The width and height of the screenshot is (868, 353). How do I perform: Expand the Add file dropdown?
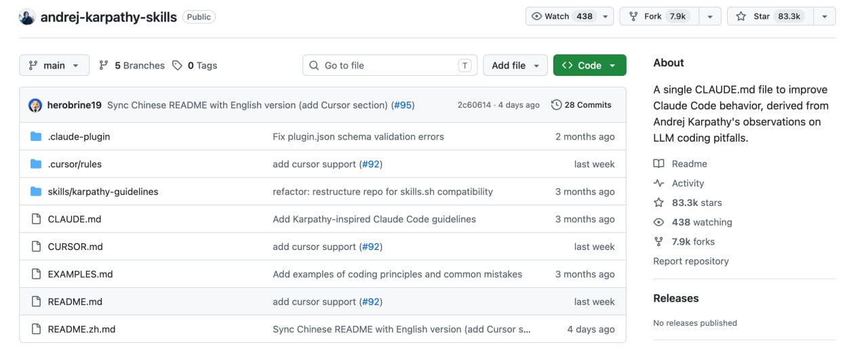pos(515,65)
